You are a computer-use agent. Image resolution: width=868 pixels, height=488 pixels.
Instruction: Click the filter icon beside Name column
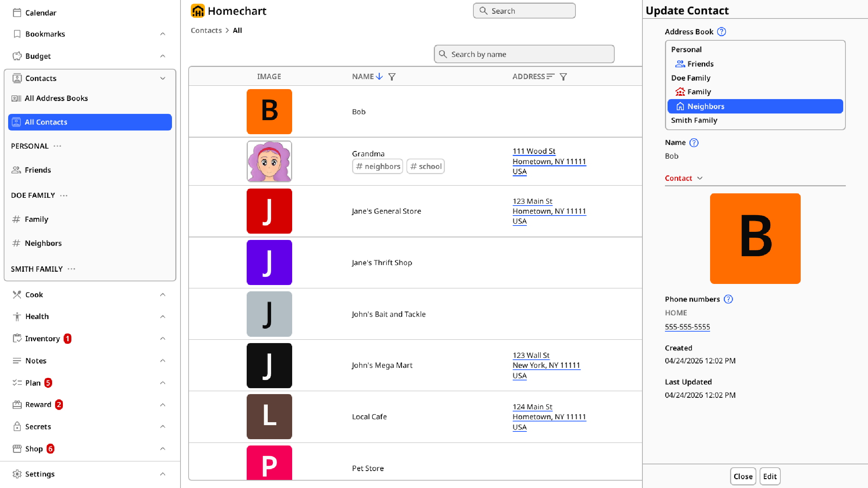pos(392,77)
